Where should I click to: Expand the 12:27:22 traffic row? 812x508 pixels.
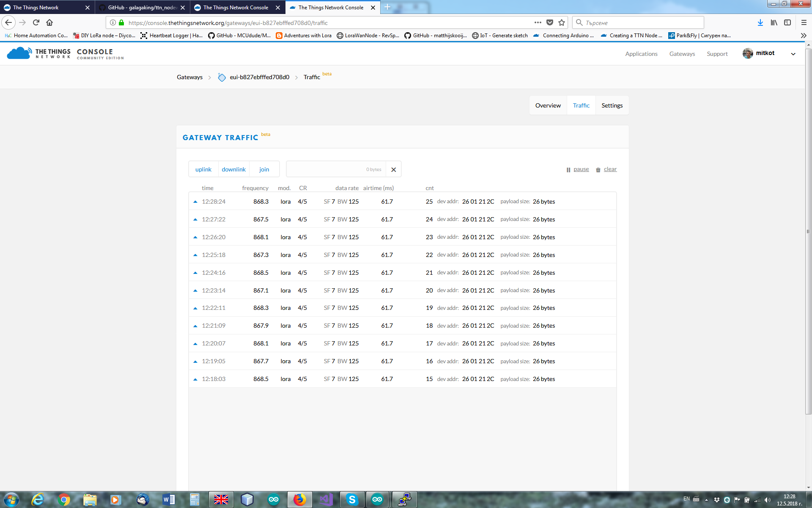(402, 219)
